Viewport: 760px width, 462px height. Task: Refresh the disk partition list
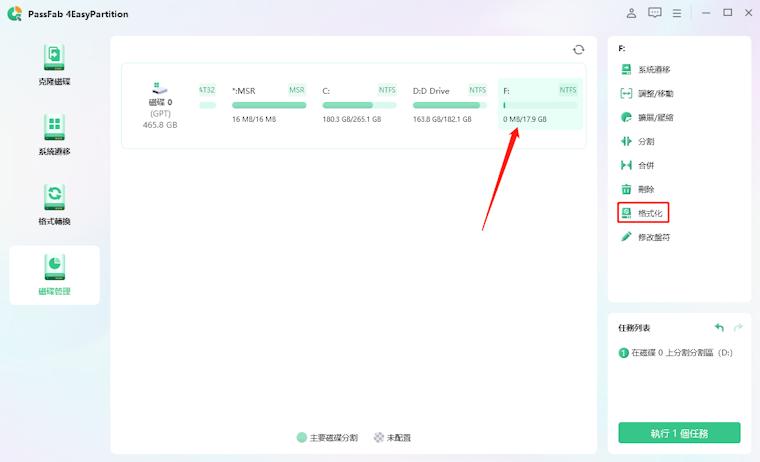[578, 49]
